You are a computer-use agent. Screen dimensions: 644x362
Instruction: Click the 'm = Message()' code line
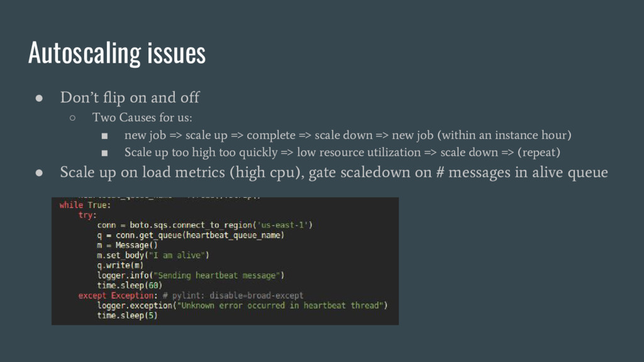(127, 245)
